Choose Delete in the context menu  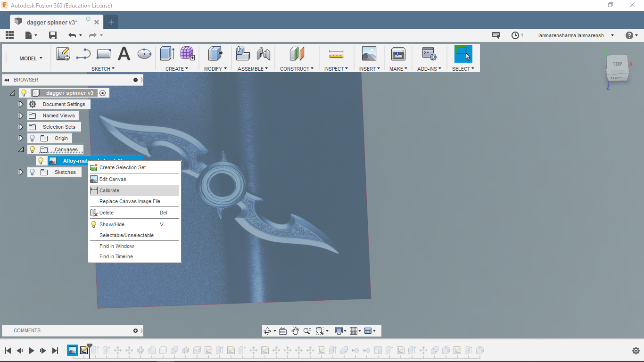point(134,213)
